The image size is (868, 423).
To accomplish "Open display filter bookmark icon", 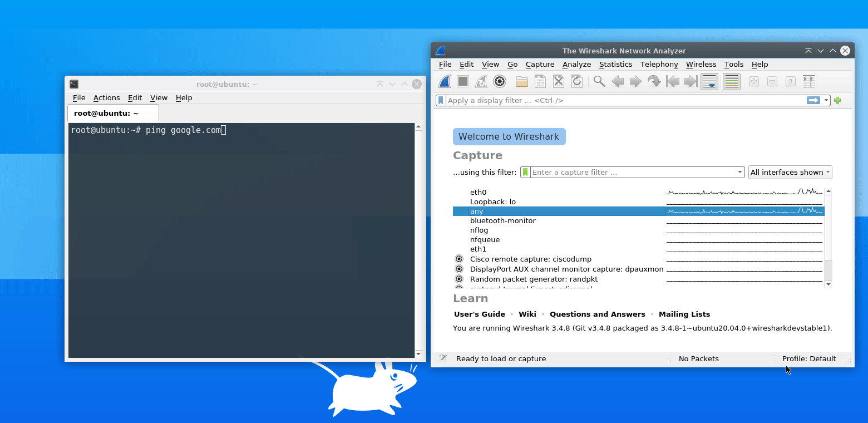I will (441, 100).
